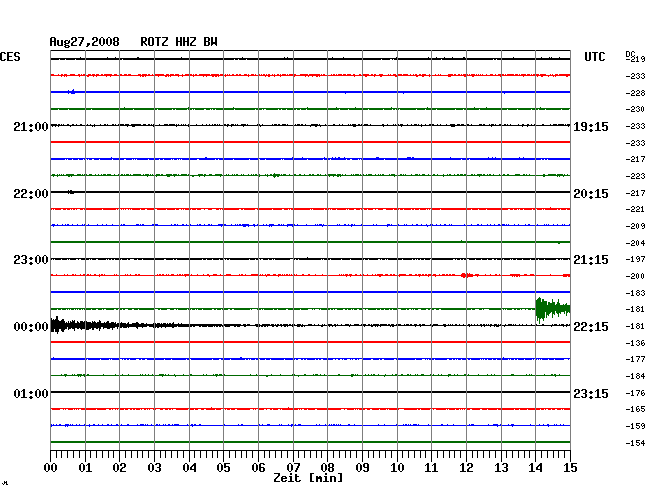The width and height of the screenshot is (650, 494).
Task: Select the DC value -176
Action: (635, 393)
